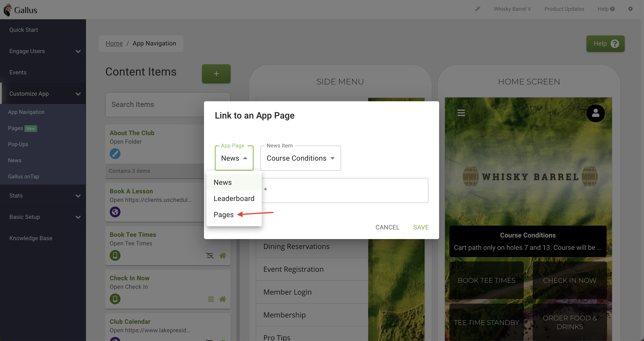Go to App Navigation submenu
Screen dimensions: 644x341
(43, 112)
